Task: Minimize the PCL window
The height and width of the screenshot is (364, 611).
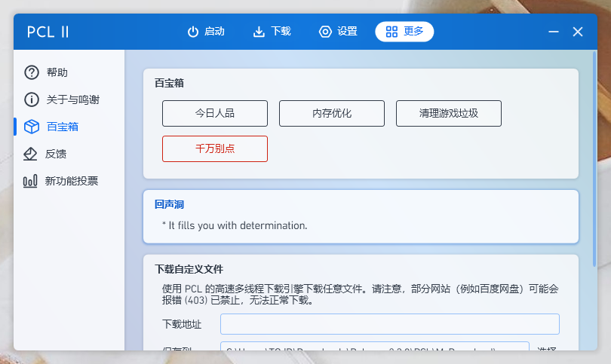Action: coord(554,32)
